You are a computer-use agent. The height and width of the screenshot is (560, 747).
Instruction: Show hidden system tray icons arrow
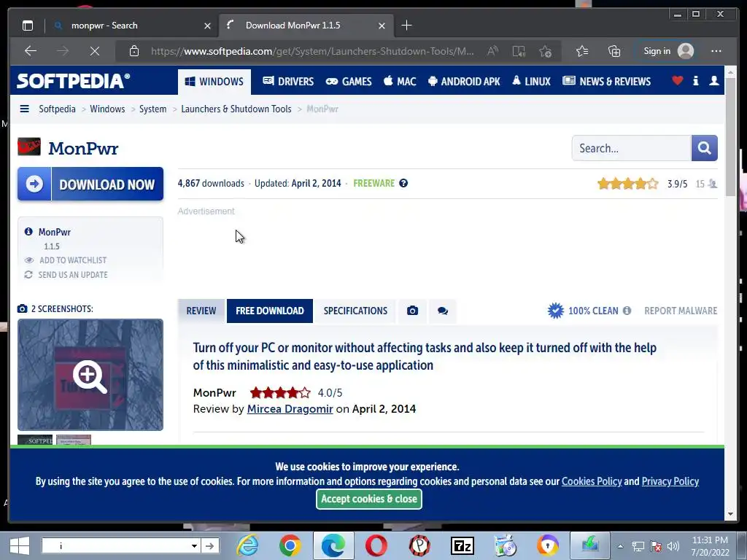coord(620,546)
